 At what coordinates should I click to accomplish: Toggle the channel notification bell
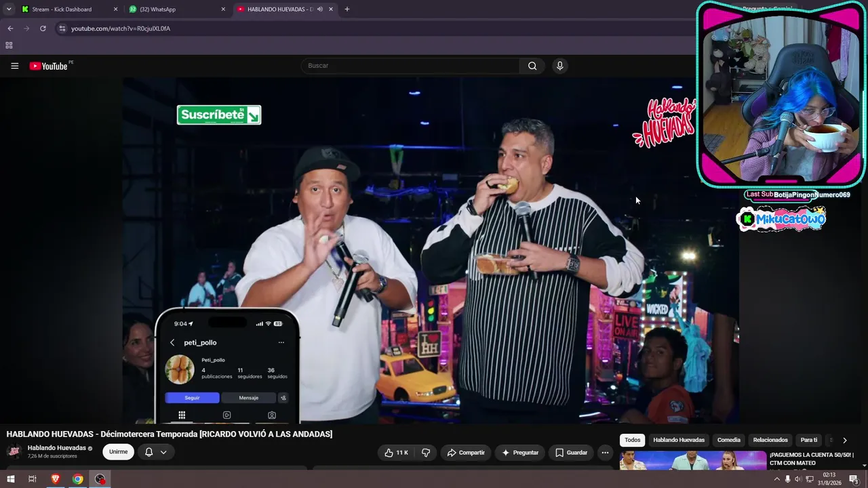tap(149, 452)
